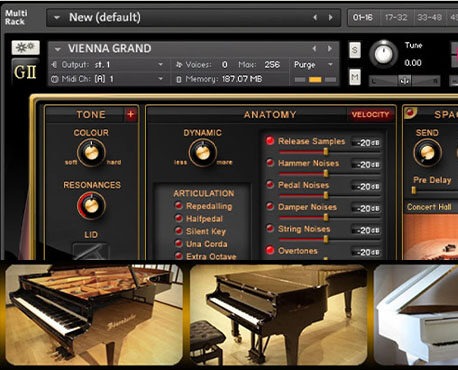Enable Una Corda articulation
This screenshot has height=370, width=458.
[x=179, y=243]
